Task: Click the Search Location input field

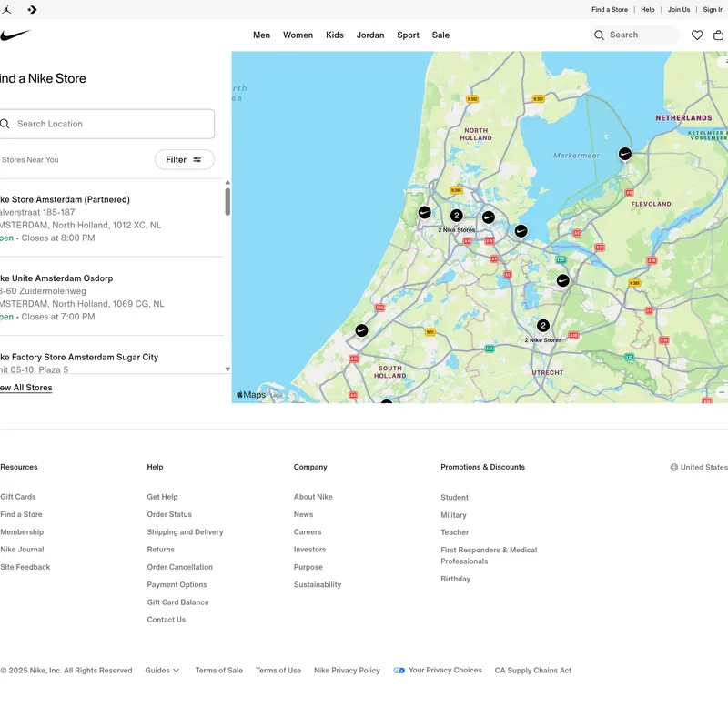Action: 114,124
